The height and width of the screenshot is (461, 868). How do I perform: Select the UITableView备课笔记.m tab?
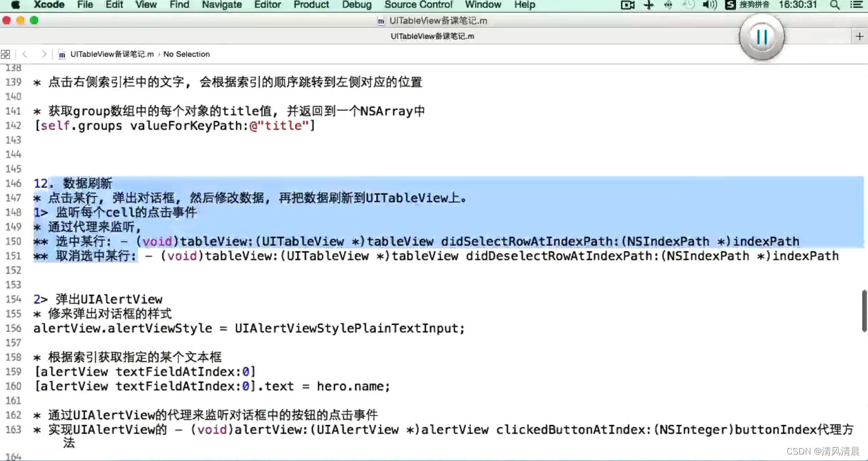432,36
